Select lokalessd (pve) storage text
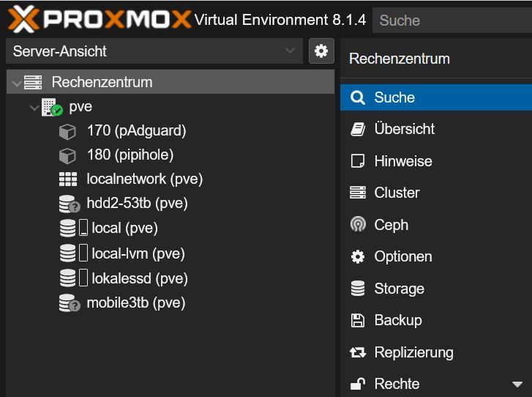This screenshot has width=532, height=397. (x=140, y=278)
